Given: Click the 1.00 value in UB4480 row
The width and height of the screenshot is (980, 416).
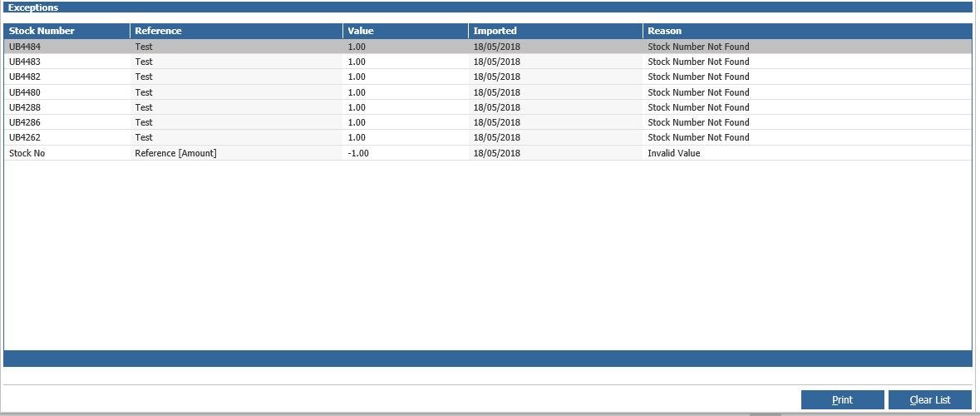Looking at the screenshot, I should point(357,92).
